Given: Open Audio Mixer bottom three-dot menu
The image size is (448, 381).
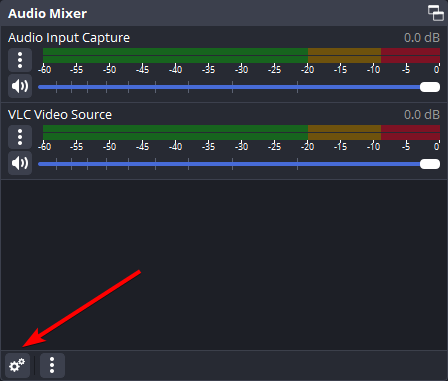Looking at the screenshot, I should (x=52, y=366).
